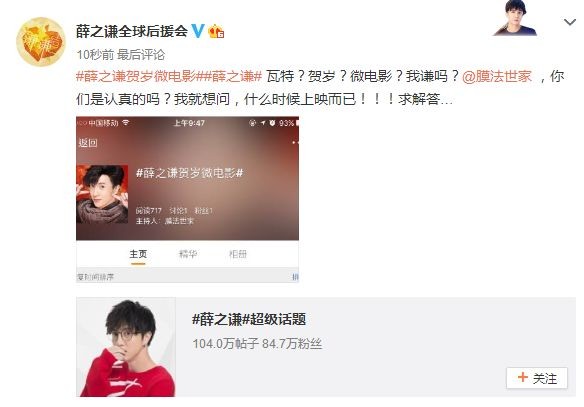Click the topic cover photo with scarf
584x407 pixels.
(x=102, y=194)
